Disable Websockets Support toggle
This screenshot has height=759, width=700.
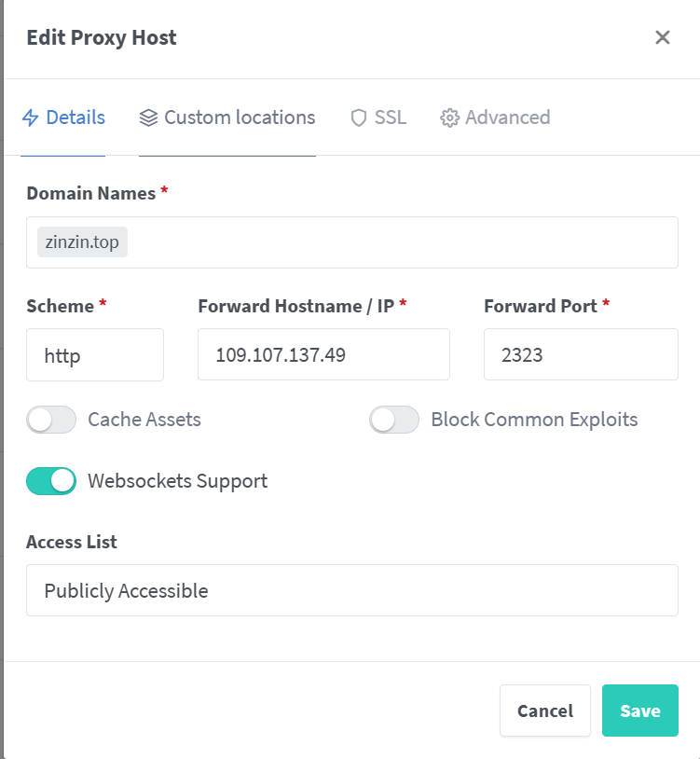tap(51, 480)
